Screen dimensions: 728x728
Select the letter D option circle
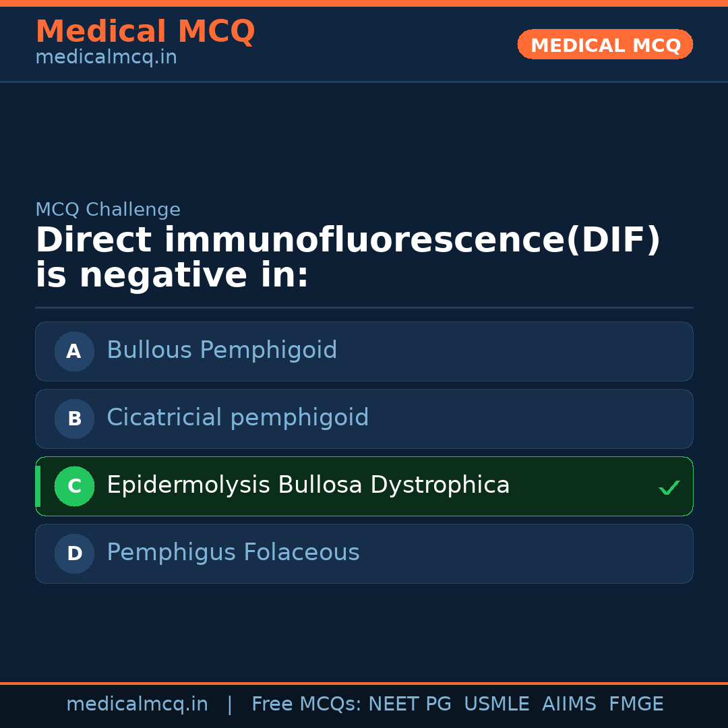tap(74, 553)
